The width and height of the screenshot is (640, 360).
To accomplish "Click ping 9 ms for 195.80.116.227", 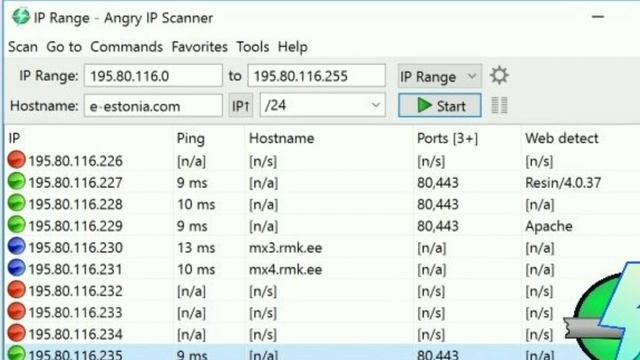I will click(x=192, y=183).
